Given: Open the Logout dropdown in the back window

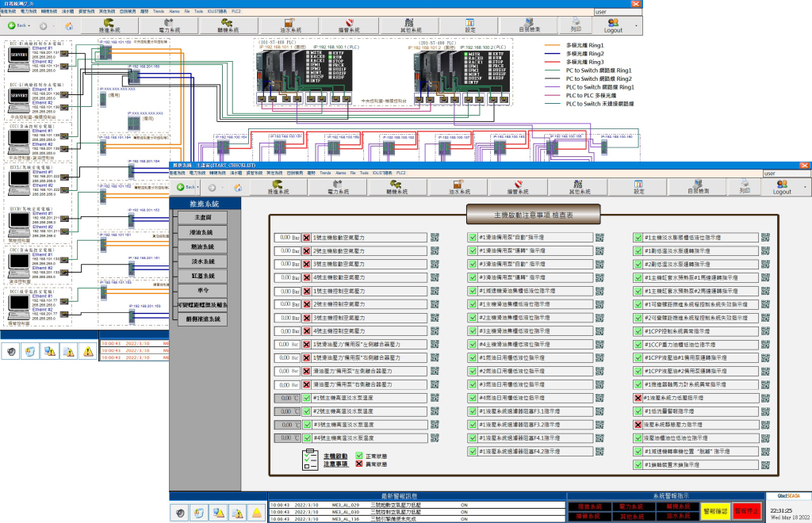Looking at the screenshot, I should 636,26.
